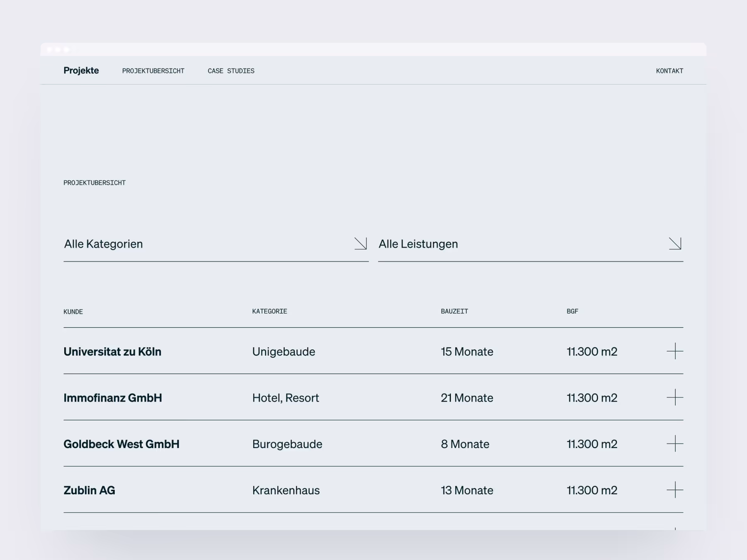Viewport: 747px width, 560px height.
Task: Open Case Studies in the top navigation
Action: click(x=231, y=71)
